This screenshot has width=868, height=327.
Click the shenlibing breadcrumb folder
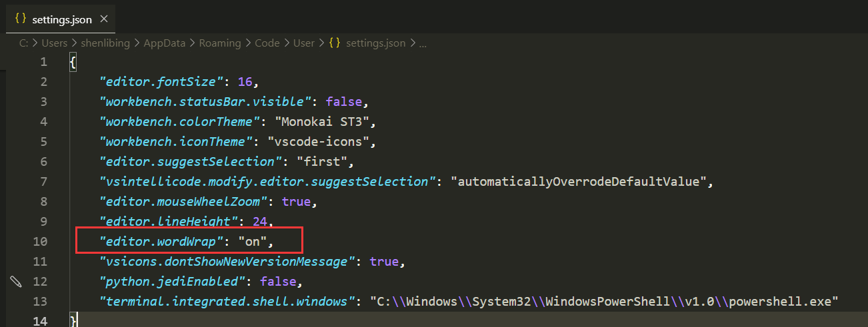point(107,43)
